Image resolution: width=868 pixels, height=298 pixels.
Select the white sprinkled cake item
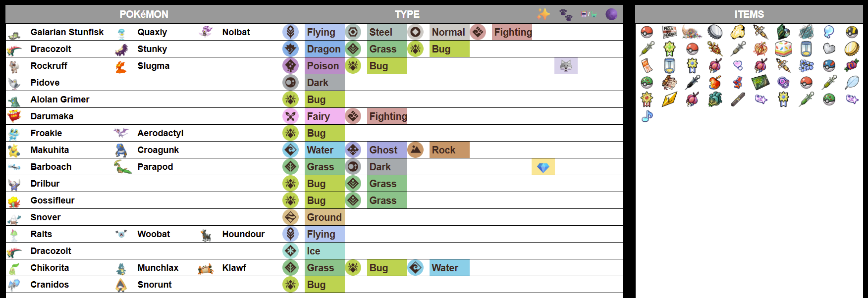coord(783,49)
